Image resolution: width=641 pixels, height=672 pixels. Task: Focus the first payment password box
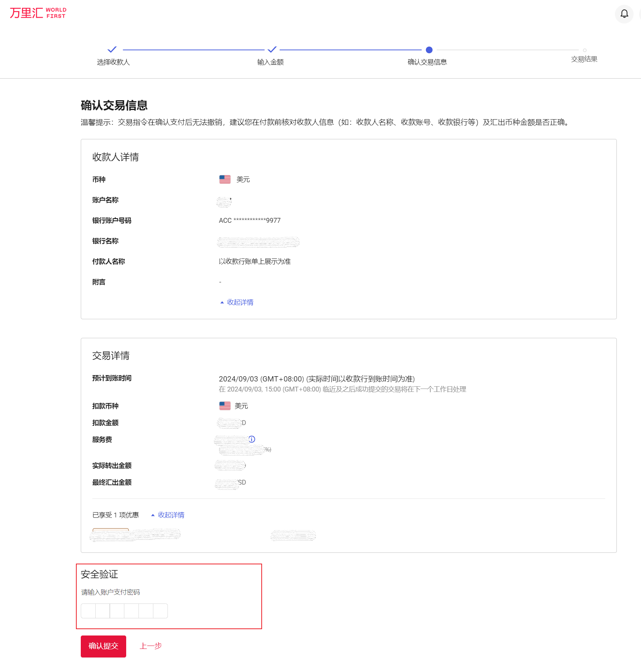pos(88,611)
